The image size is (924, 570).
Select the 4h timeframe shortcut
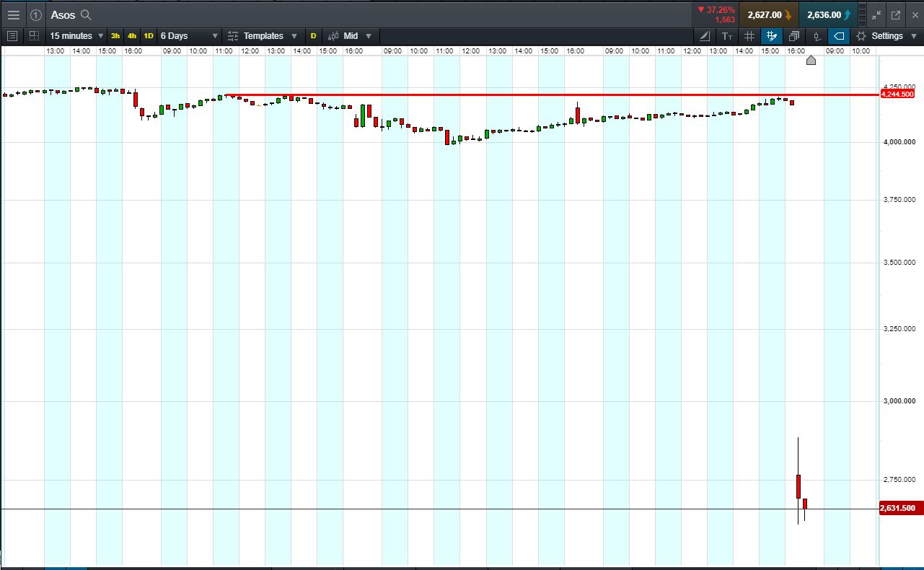click(132, 35)
